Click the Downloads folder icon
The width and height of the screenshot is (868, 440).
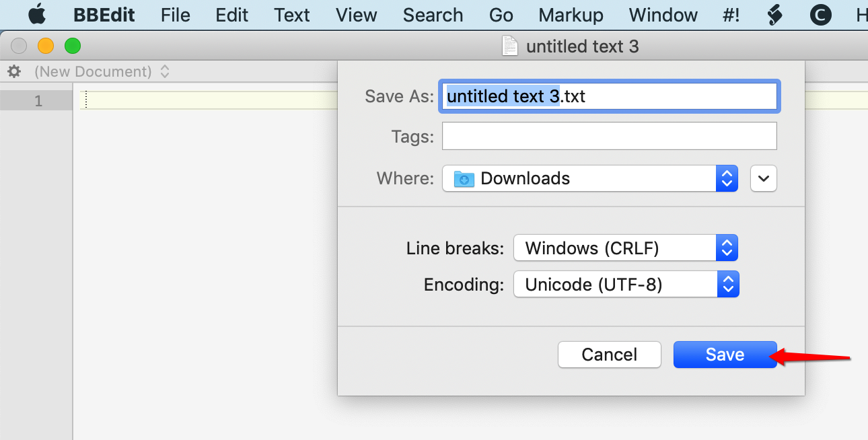coord(464,178)
